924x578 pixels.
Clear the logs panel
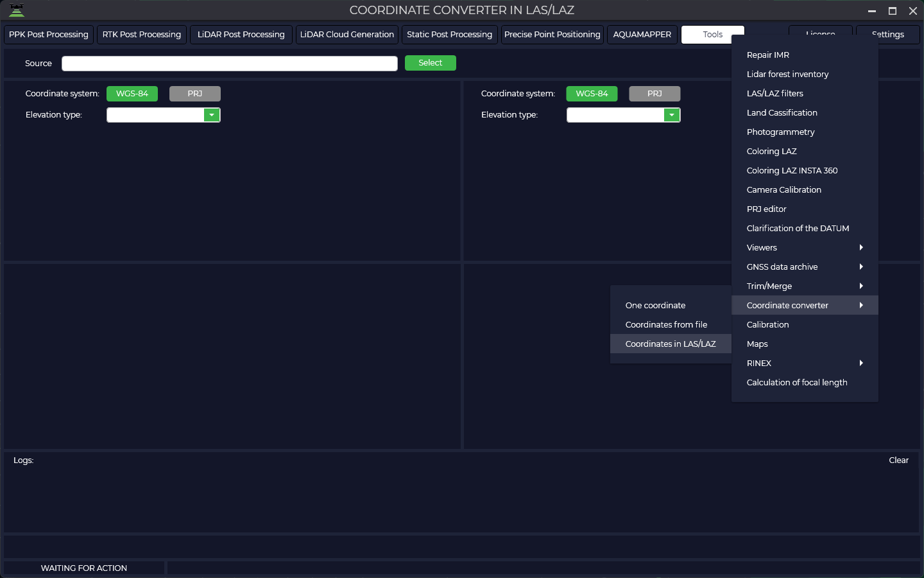pos(898,460)
